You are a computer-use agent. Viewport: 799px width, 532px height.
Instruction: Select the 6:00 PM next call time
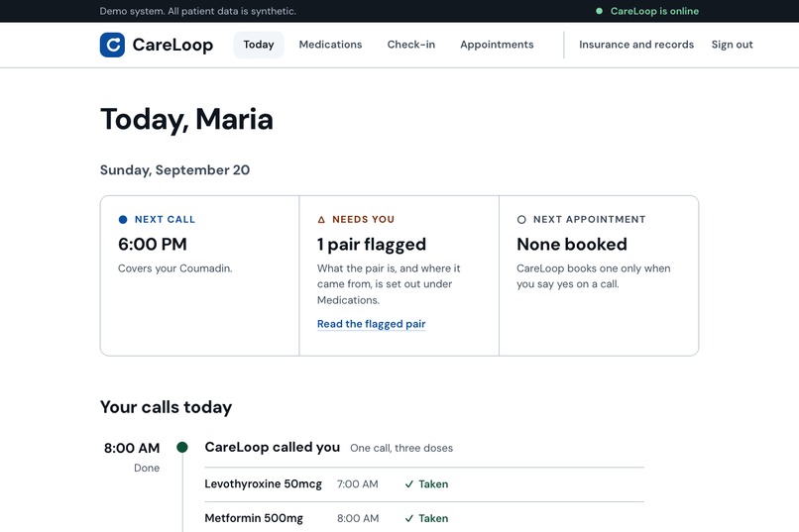click(153, 245)
